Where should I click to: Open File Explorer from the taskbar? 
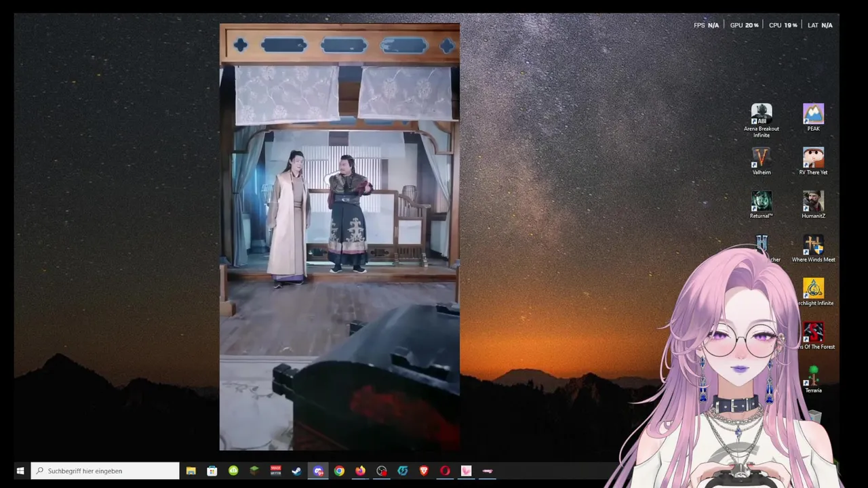click(191, 470)
